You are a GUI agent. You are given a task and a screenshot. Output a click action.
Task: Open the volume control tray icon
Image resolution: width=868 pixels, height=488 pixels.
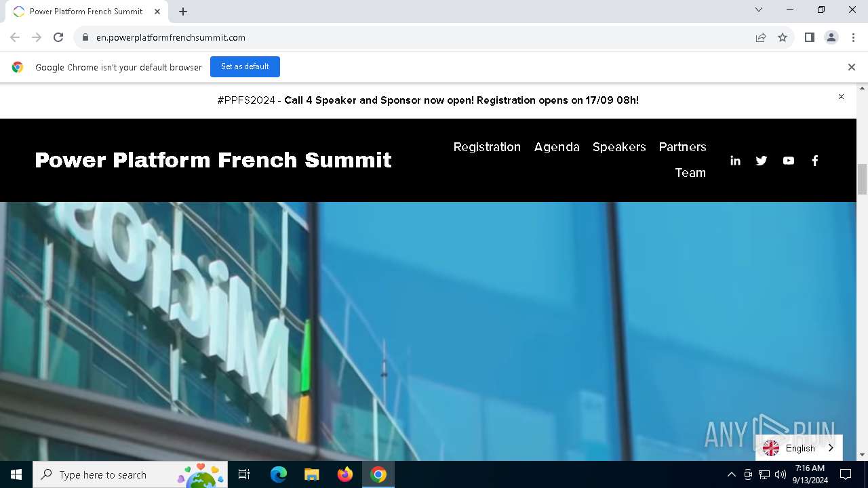(781, 474)
